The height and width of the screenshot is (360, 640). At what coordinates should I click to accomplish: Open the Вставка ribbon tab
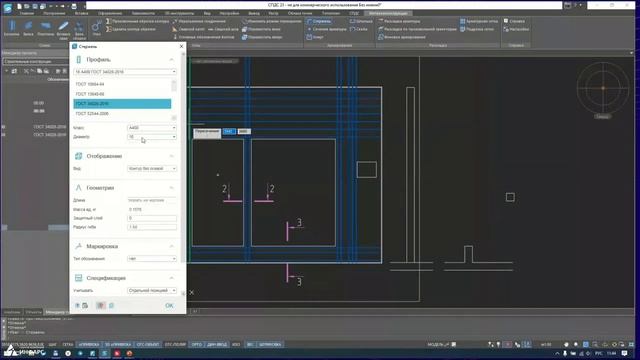(x=82, y=13)
